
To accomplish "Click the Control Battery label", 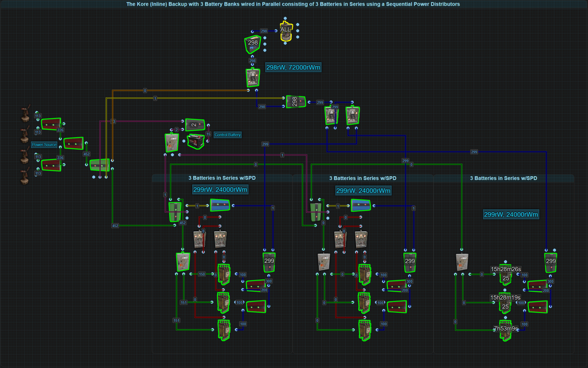I will pos(228,134).
